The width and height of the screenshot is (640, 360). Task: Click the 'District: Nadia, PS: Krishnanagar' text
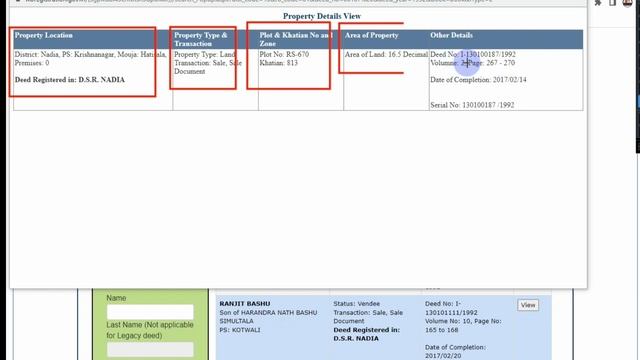[64, 54]
